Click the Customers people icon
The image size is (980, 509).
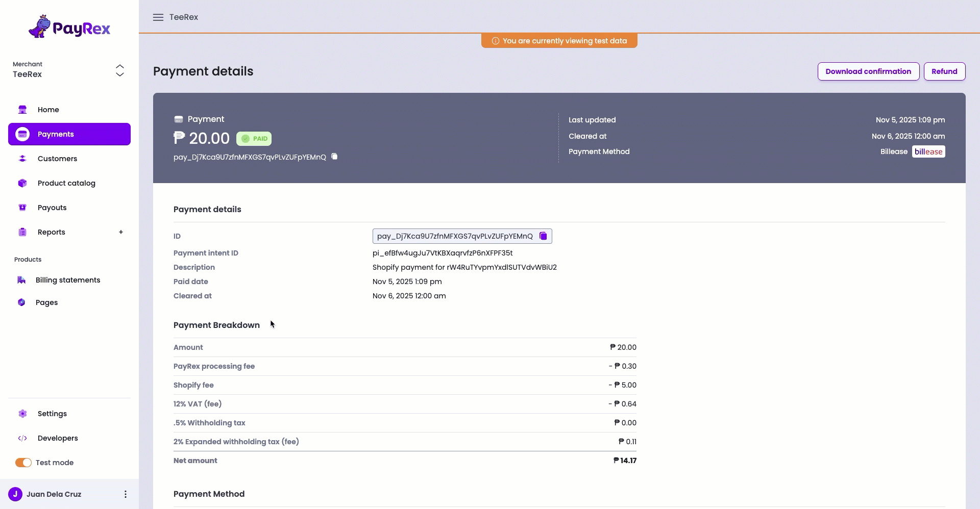click(x=22, y=159)
